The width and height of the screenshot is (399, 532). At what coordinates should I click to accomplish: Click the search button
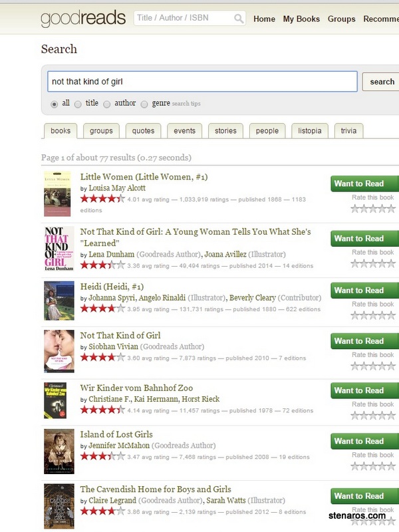(x=382, y=82)
